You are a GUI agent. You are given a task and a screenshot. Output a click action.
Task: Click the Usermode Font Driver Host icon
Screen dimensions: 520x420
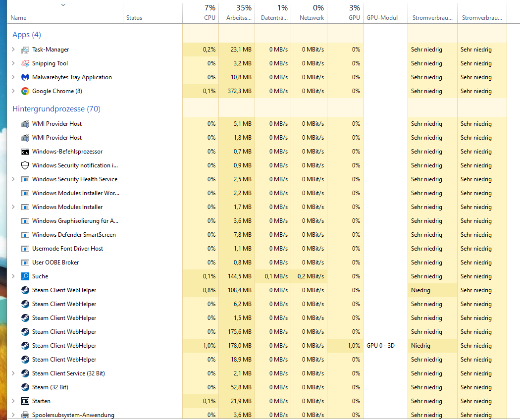[25, 249]
